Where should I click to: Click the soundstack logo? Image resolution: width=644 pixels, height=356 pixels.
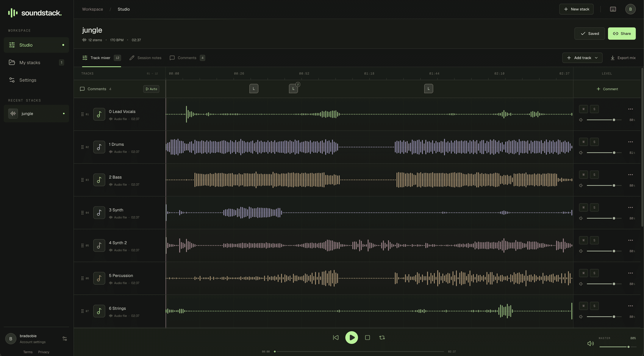click(35, 13)
